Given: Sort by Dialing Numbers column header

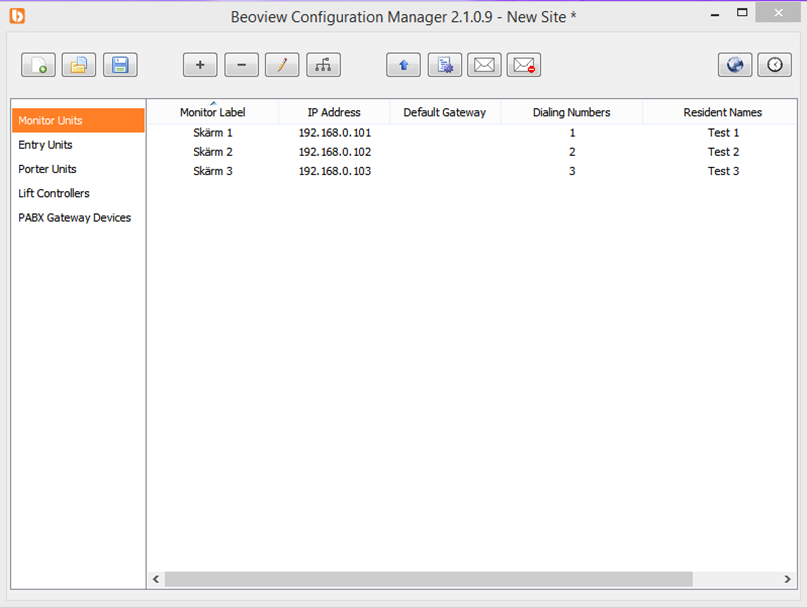Looking at the screenshot, I should [x=571, y=112].
